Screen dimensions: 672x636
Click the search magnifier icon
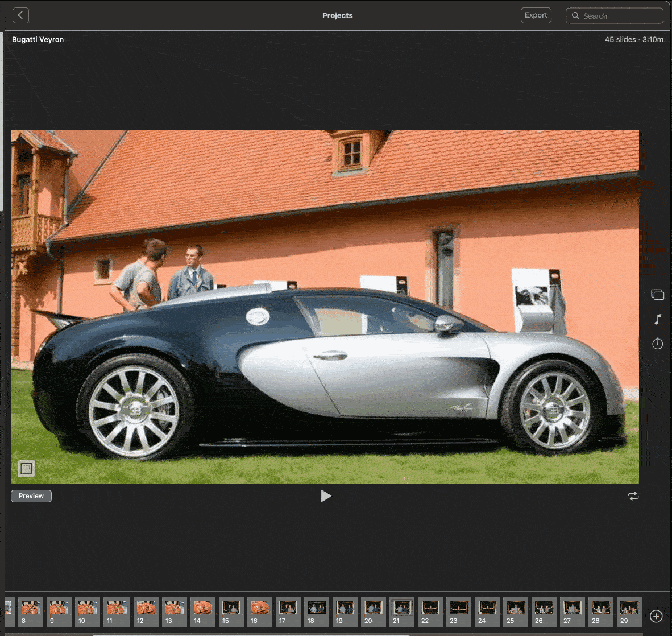575,16
